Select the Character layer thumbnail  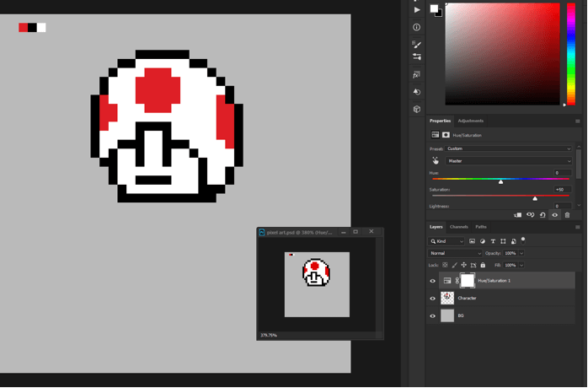pos(447,299)
